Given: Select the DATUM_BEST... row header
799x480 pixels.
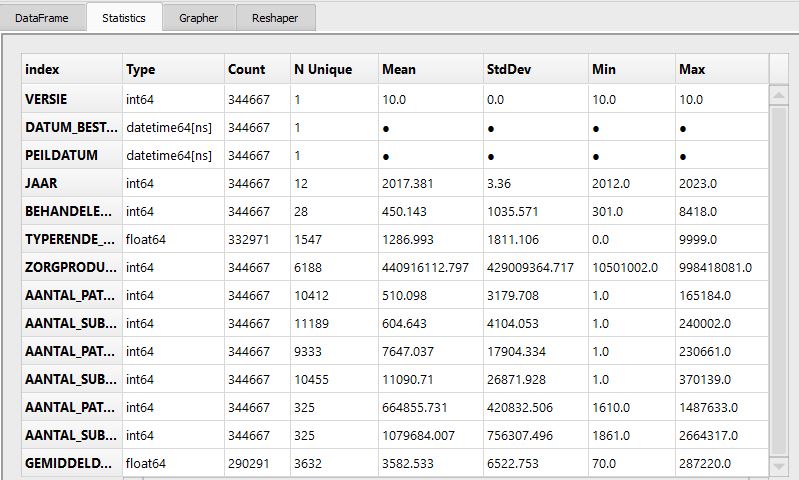Looking at the screenshot, I should [72, 127].
